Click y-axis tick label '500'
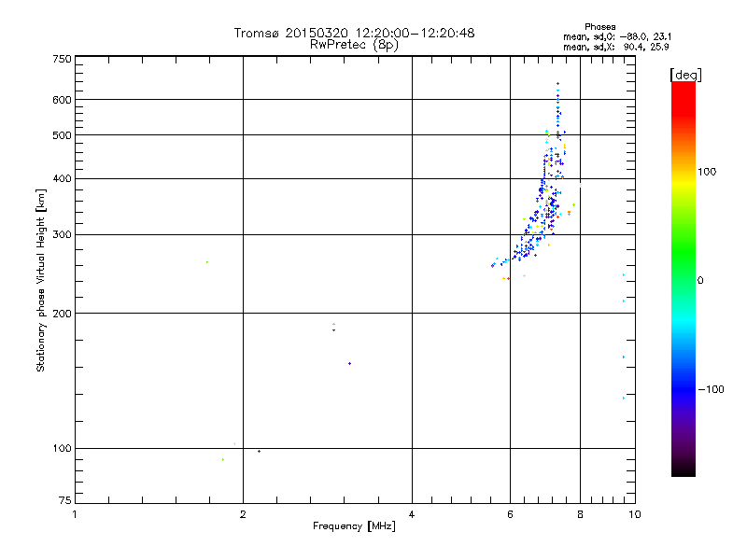 click(63, 135)
